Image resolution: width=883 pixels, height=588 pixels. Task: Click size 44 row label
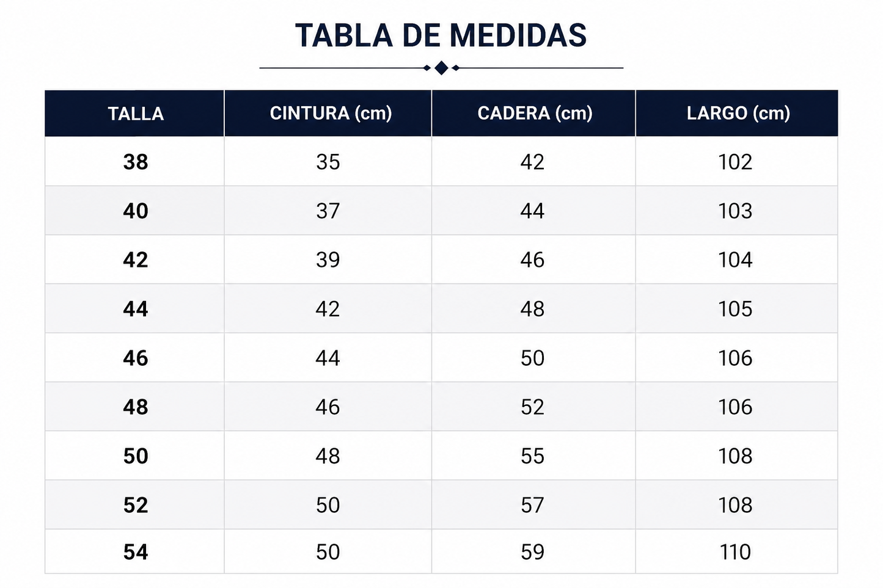136,309
